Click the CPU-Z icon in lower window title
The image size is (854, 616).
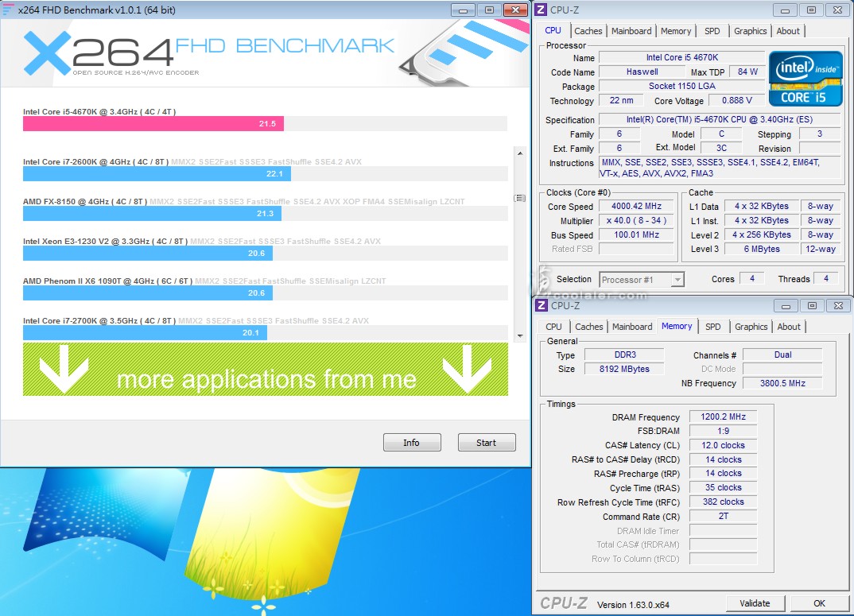pyautogui.click(x=542, y=305)
